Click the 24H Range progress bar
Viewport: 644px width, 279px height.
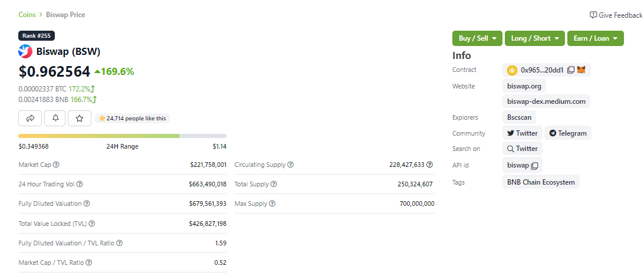(x=123, y=136)
